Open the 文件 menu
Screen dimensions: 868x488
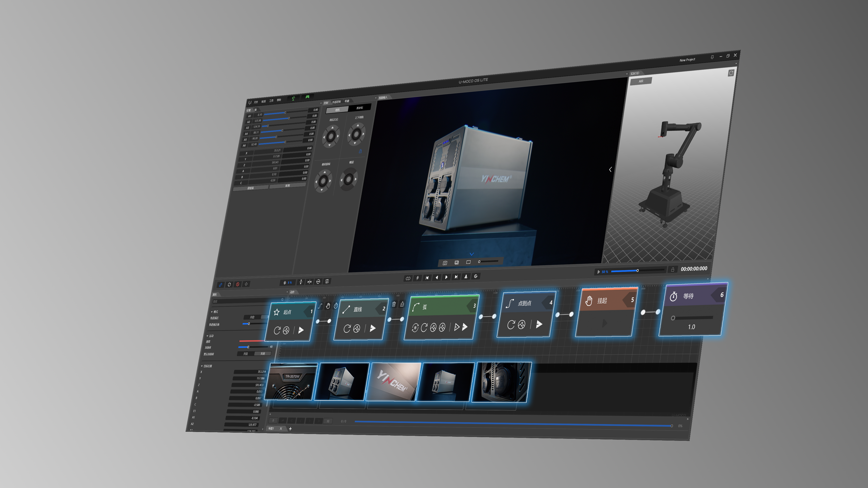click(x=256, y=102)
